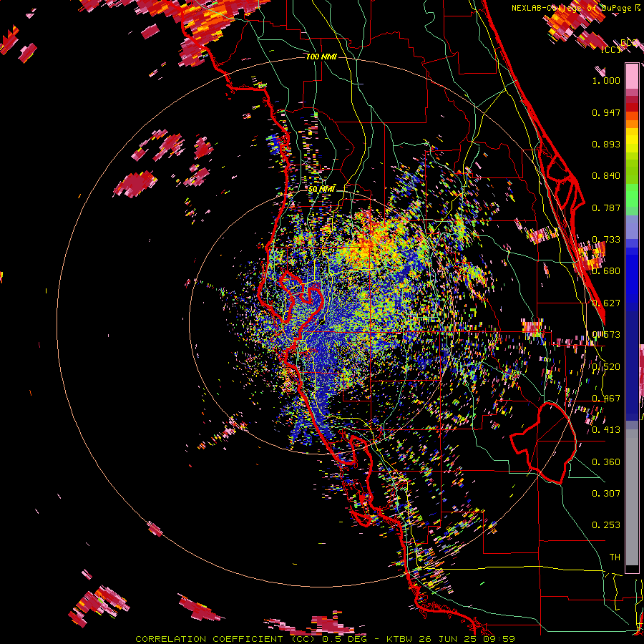Select the 0.947 legend value
This screenshot has width=644, height=644.
coord(606,112)
